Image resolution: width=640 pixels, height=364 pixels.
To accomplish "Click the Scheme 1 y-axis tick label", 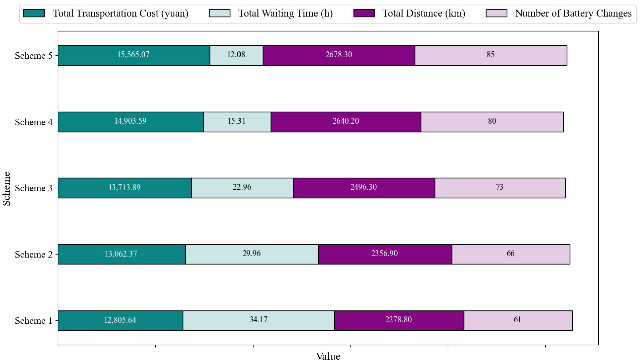I will coord(33,321).
